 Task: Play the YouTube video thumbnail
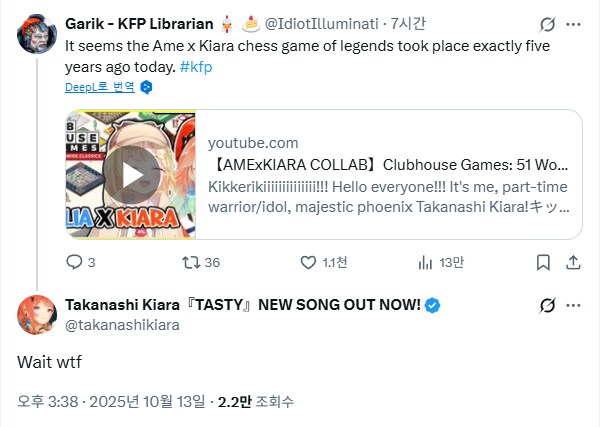point(132,175)
